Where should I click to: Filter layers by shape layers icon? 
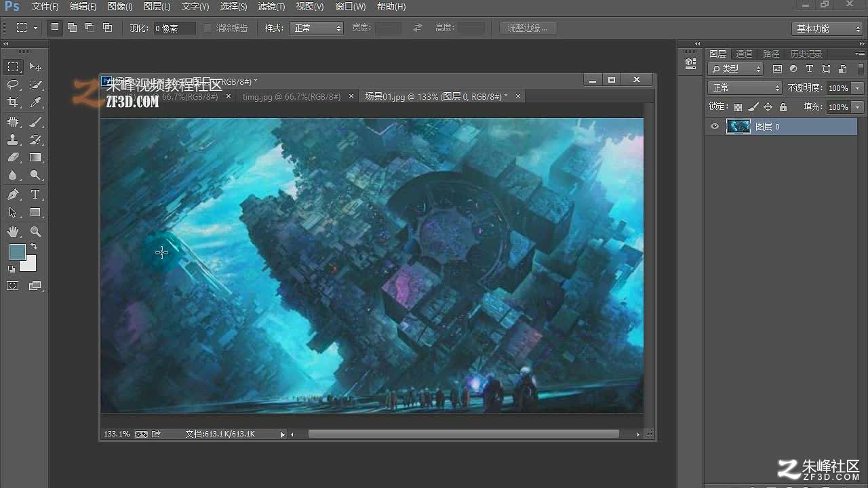[x=826, y=69]
